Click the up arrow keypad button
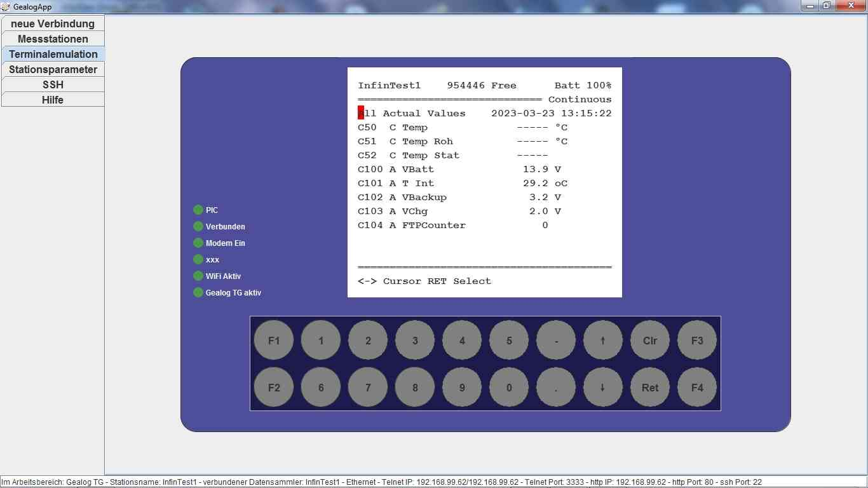This screenshot has height=488, width=868. point(602,341)
